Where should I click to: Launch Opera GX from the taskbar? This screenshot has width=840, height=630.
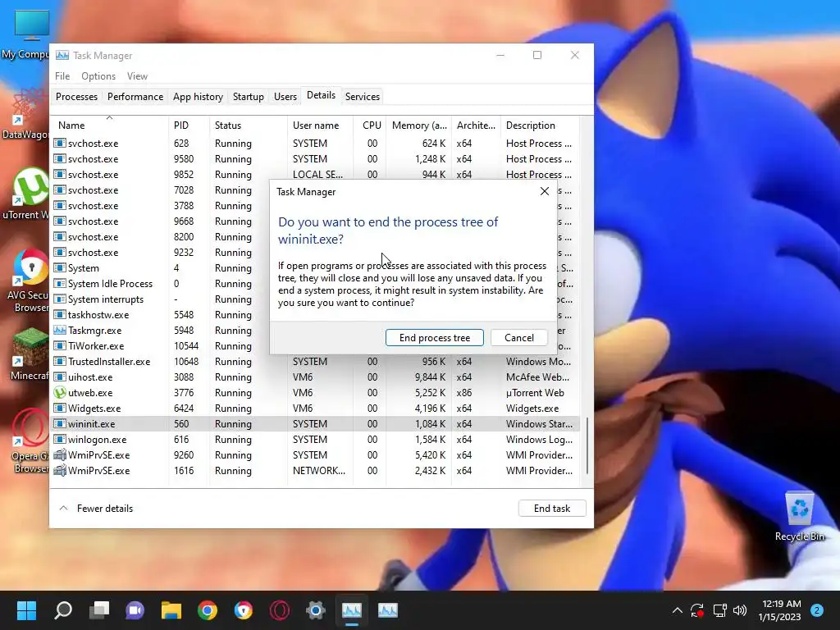(x=280, y=609)
